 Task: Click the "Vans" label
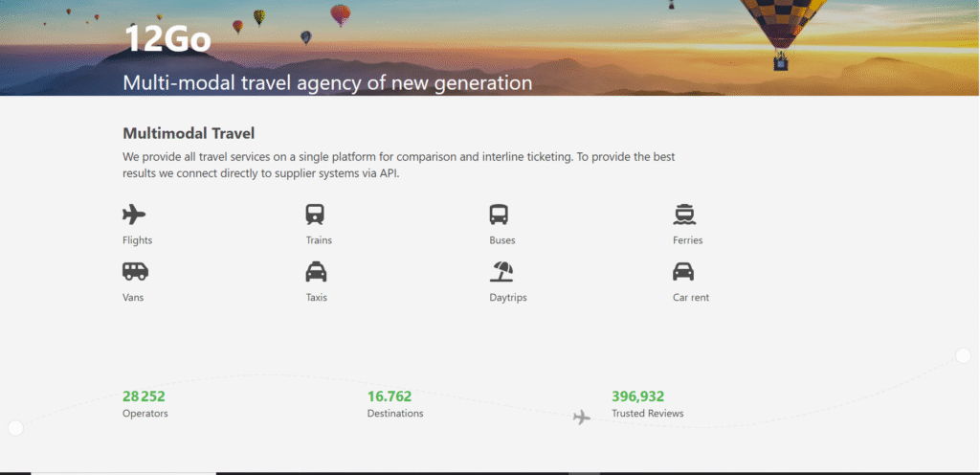pos(133,298)
